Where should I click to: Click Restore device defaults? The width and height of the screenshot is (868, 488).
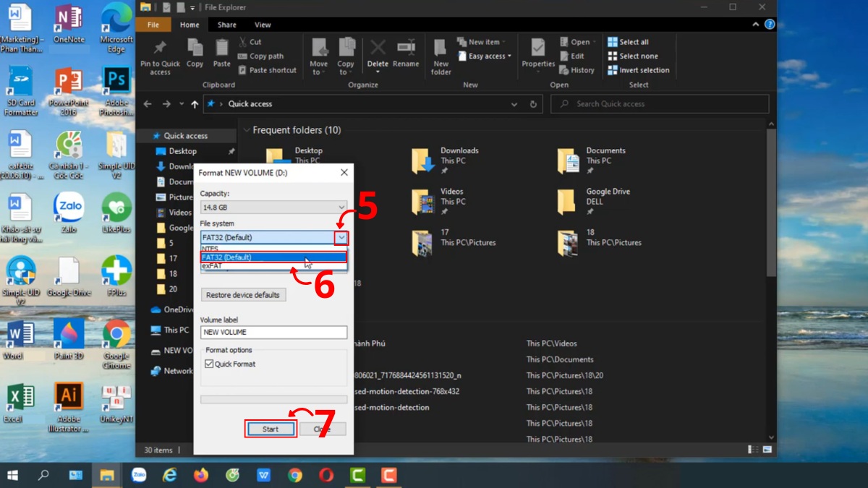click(x=243, y=295)
